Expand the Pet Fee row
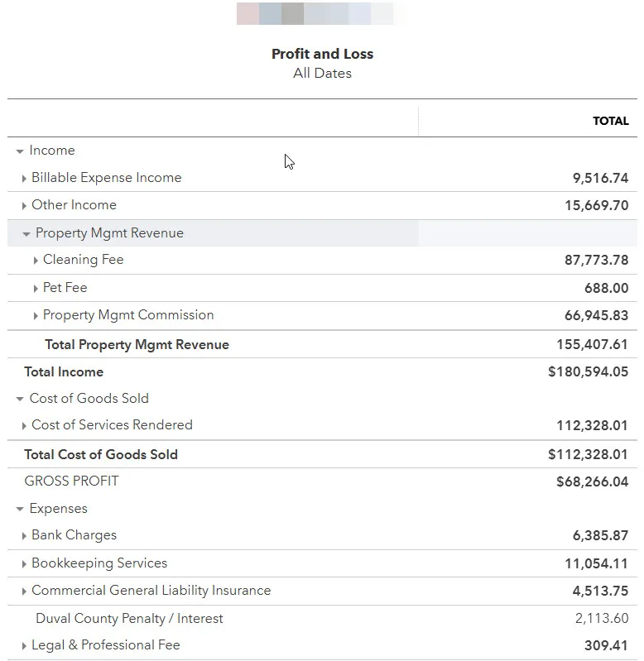This screenshot has width=644, height=661. click(36, 289)
